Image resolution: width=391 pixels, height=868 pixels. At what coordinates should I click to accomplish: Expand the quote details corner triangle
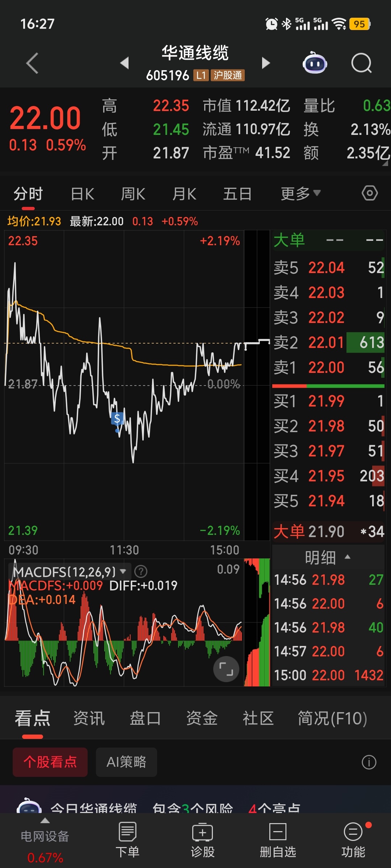385,163
